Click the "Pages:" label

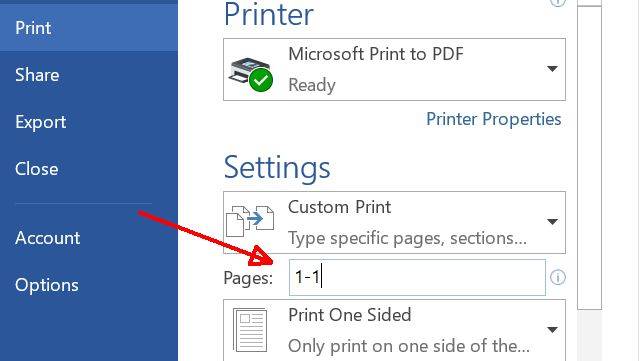tap(248, 278)
